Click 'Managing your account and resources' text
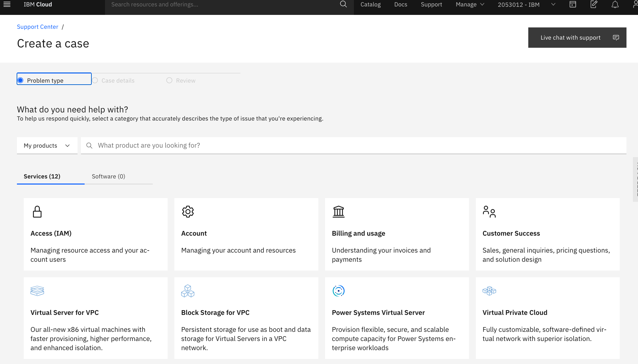 (238, 250)
